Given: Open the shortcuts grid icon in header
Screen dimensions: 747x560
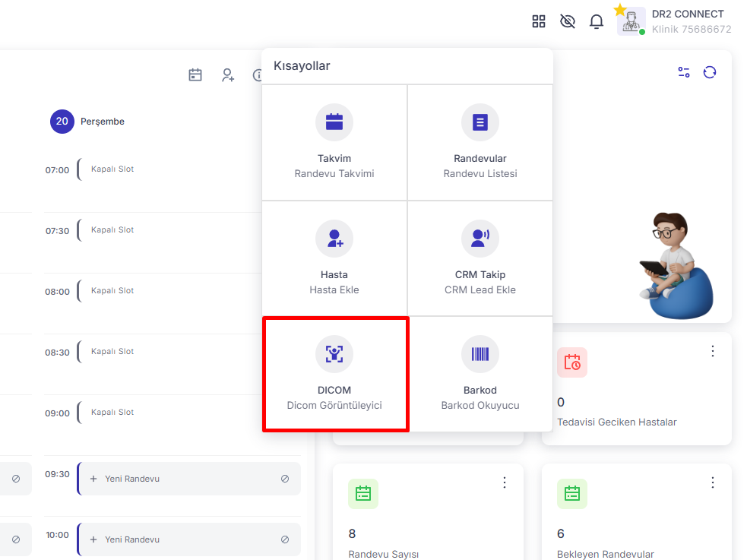Looking at the screenshot, I should point(538,21).
